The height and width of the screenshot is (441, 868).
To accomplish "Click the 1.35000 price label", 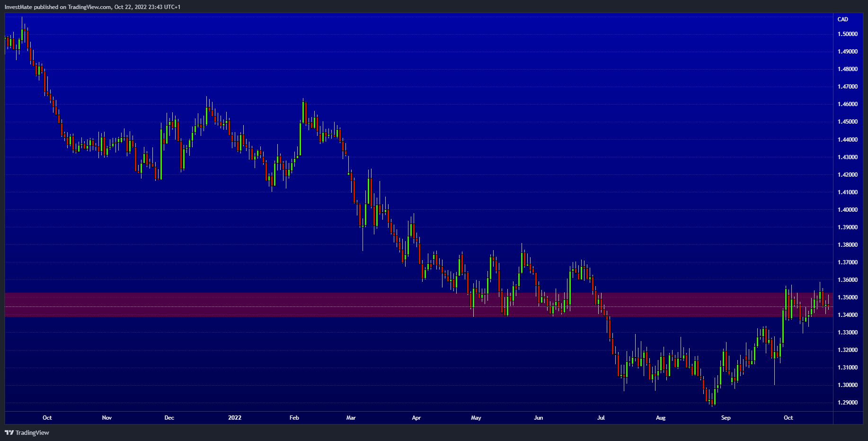I will [848, 297].
